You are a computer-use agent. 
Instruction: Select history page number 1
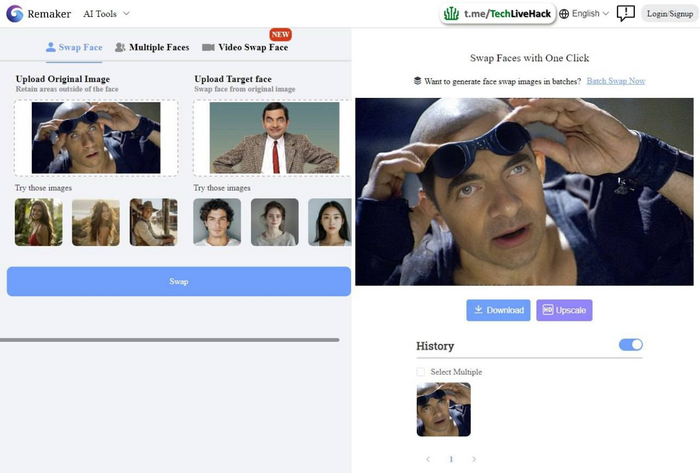(451, 459)
